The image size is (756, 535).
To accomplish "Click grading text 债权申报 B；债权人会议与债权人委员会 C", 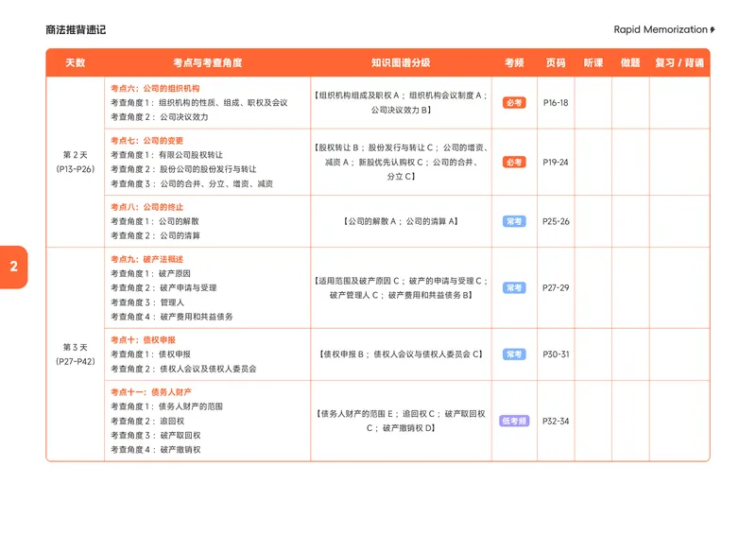I will coord(401,354).
